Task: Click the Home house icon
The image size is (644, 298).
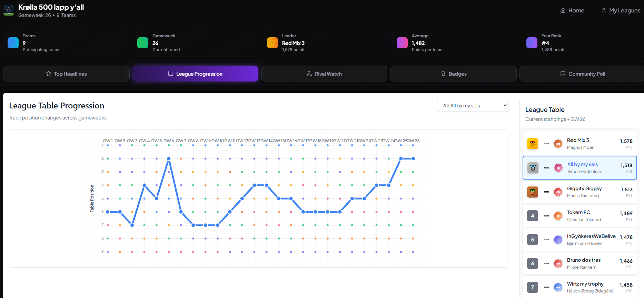Action: [x=563, y=10]
